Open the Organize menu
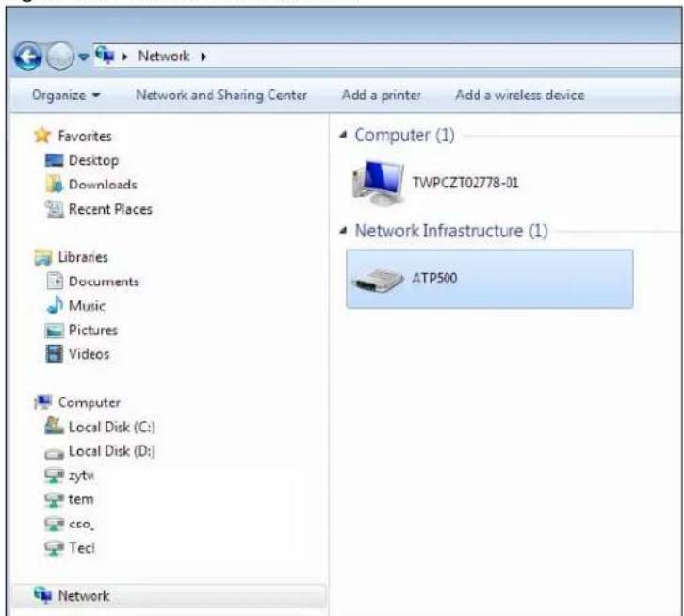This screenshot has height=616, width=684. coord(66,95)
